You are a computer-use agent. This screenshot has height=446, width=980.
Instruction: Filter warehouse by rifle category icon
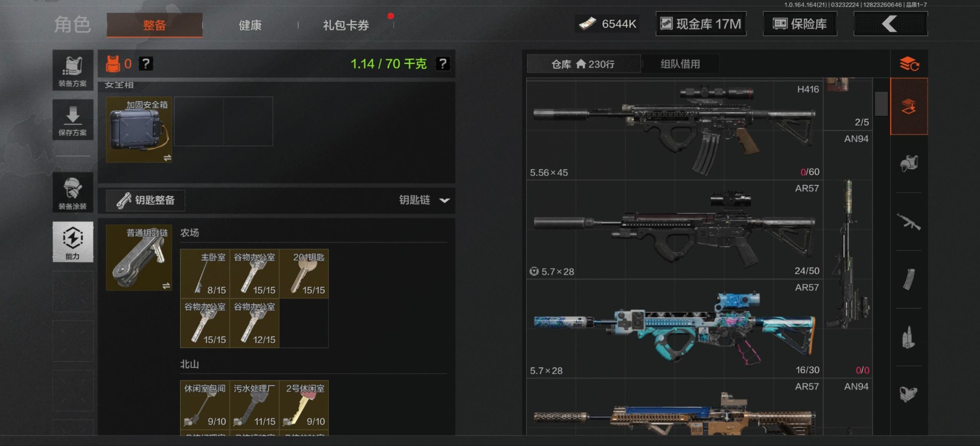pos(909,222)
